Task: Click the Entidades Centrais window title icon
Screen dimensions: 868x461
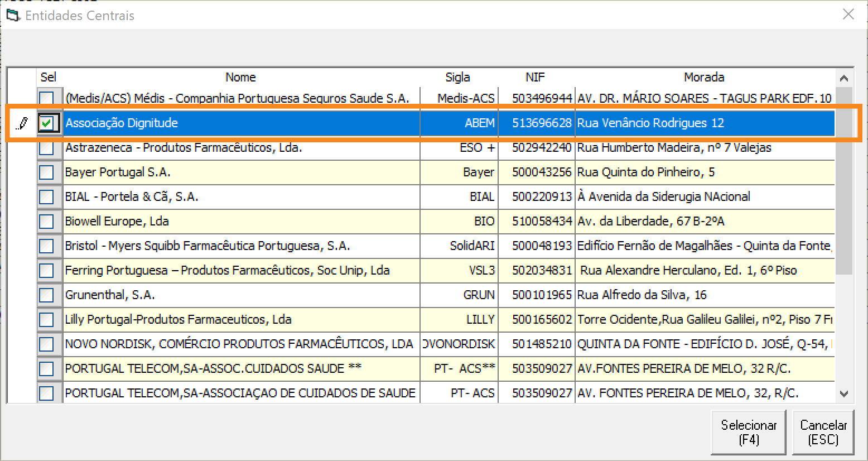Action: tap(13, 15)
